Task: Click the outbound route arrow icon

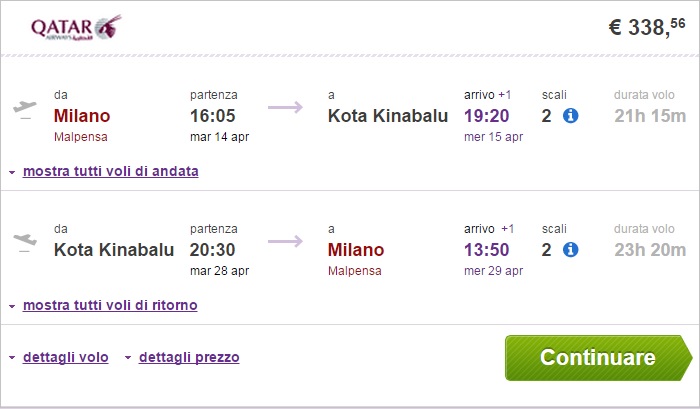Action: [x=285, y=108]
